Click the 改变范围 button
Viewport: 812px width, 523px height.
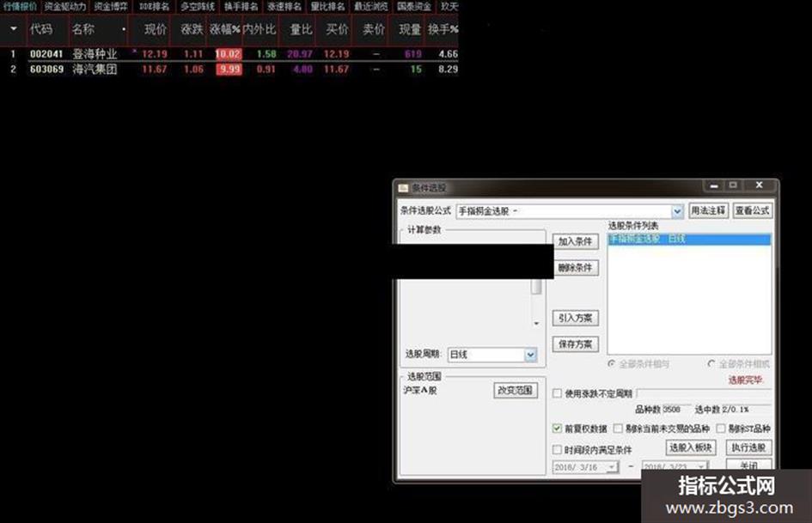point(515,391)
